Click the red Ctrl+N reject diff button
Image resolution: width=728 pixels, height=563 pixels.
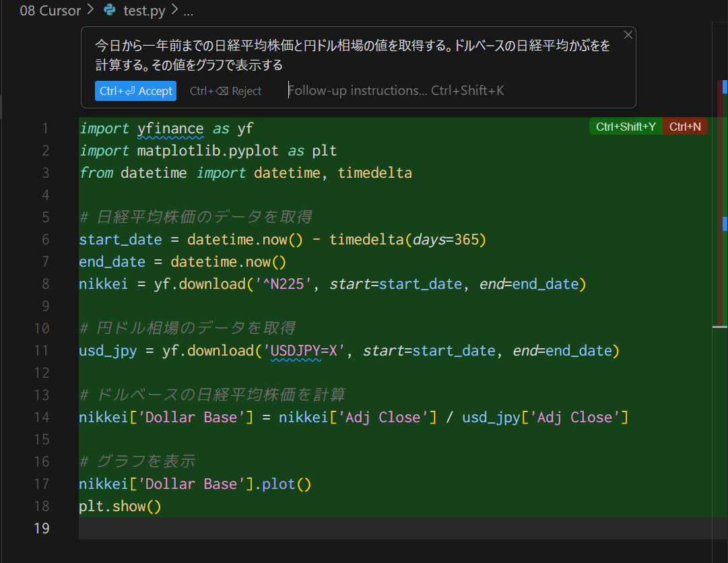pos(685,127)
